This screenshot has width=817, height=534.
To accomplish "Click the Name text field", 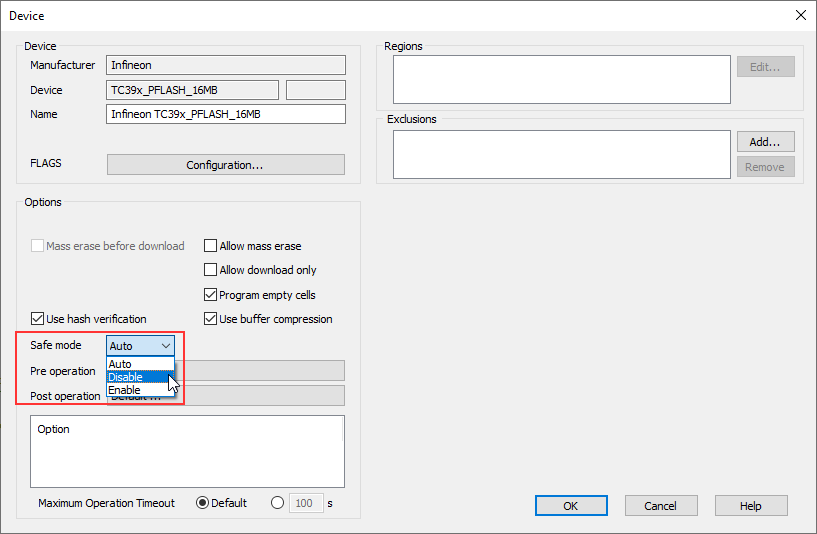I will (x=225, y=114).
